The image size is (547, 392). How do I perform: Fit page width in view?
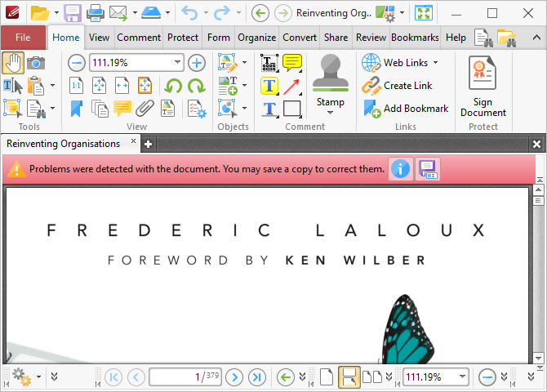point(122,86)
